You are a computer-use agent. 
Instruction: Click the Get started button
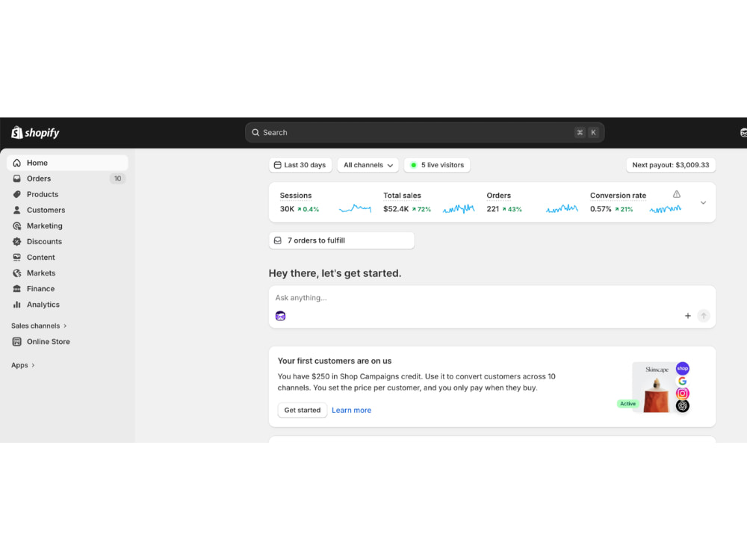302,410
